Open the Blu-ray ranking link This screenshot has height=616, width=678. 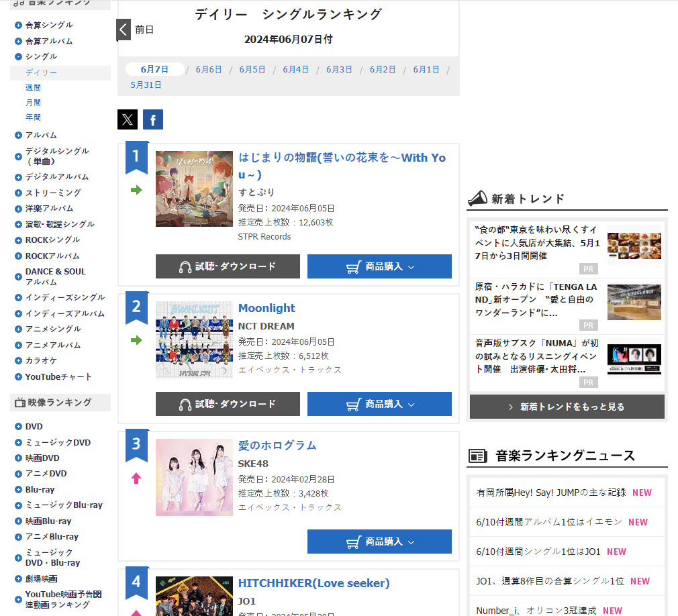click(x=40, y=490)
